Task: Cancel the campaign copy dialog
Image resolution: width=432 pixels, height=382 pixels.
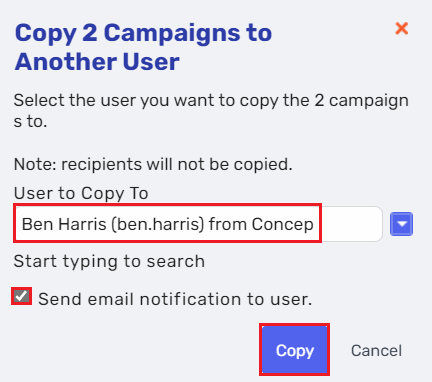Action: [x=376, y=351]
